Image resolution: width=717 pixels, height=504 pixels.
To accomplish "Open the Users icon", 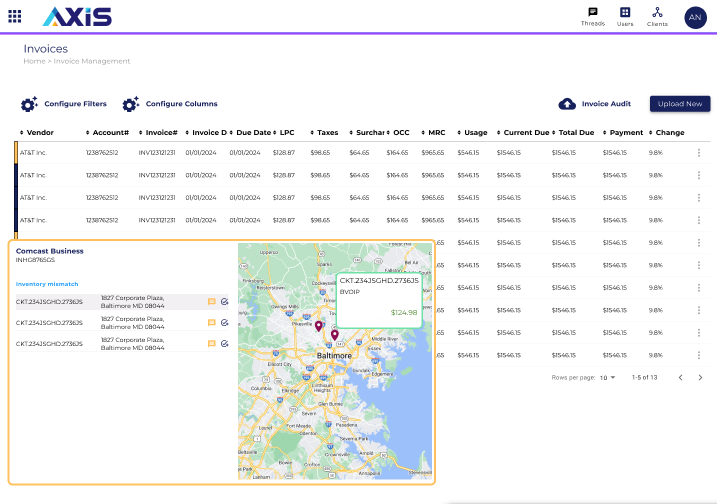I will pyautogui.click(x=625, y=16).
